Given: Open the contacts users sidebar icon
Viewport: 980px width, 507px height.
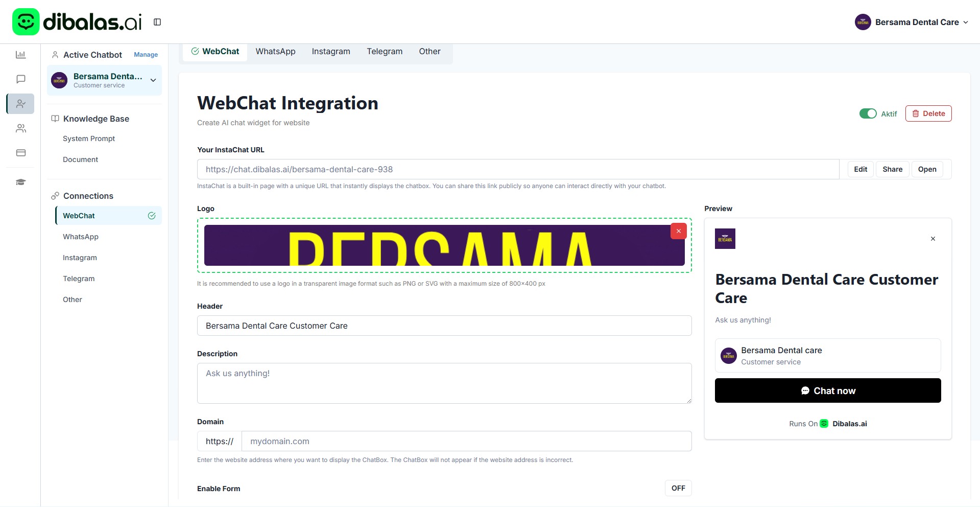Looking at the screenshot, I should click(20, 128).
